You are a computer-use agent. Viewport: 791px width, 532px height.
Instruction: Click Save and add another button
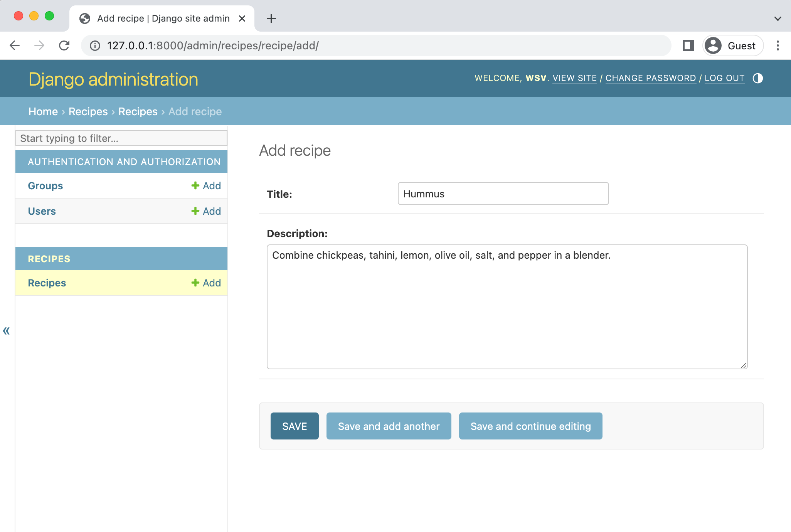(x=388, y=426)
